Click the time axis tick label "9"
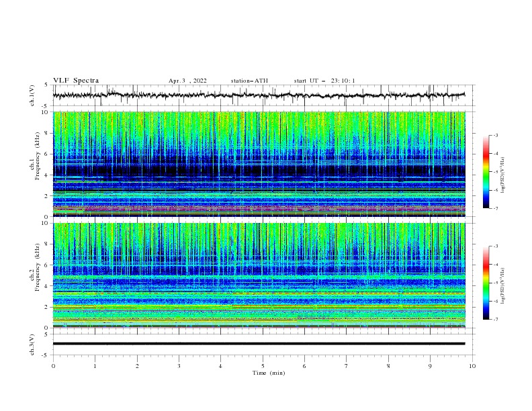The image size is (532, 411). tap(430, 366)
